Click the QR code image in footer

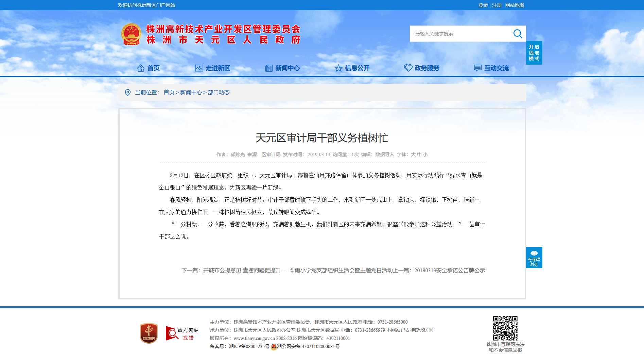point(505,328)
